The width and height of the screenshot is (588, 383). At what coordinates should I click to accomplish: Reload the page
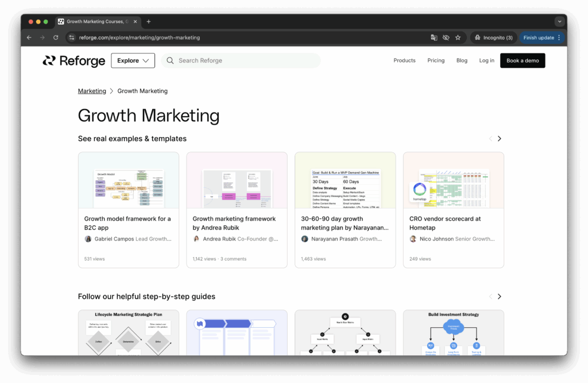(56, 37)
